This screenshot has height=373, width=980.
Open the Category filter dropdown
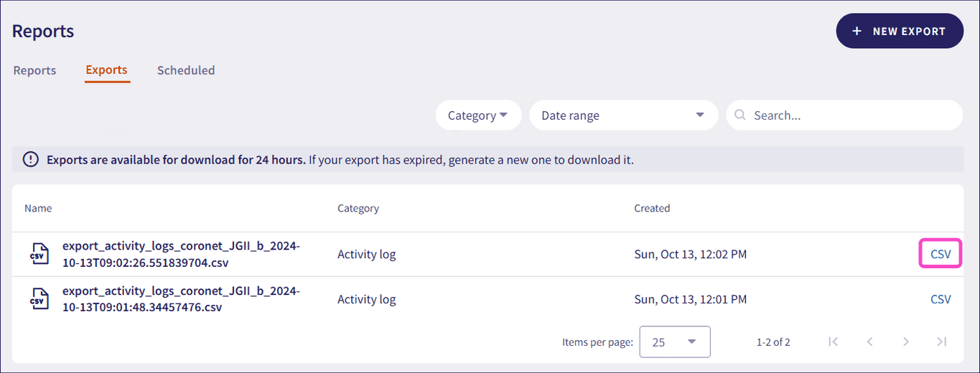tap(478, 115)
